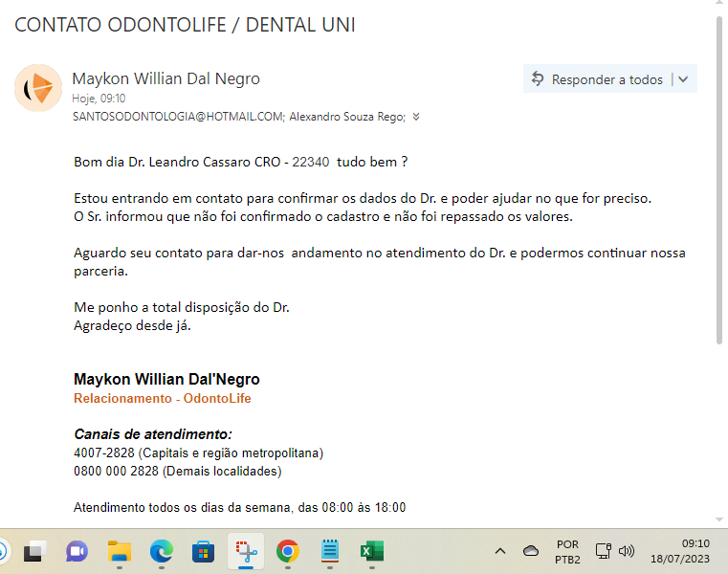This screenshot has height=574, width=728.
Task: Click recipient SANTOSODONTOLOGIA@HOTMAIL.COM
Action: [x=179, y=117]
